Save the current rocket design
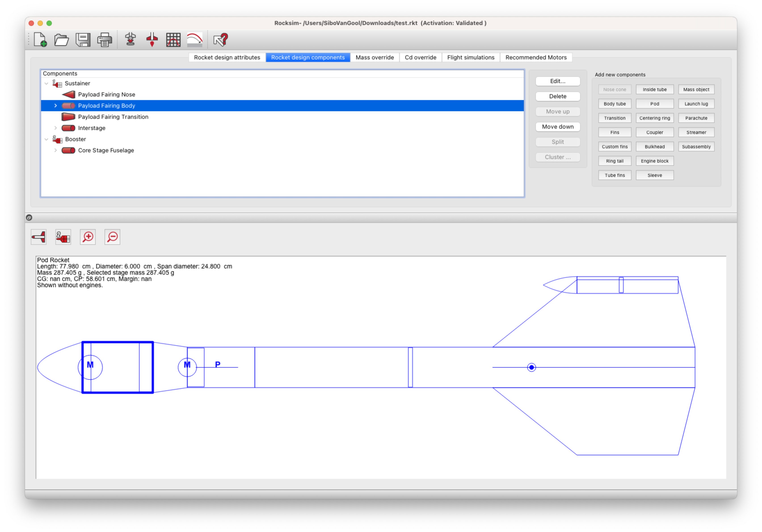Viewport: 762px width, 532px height. click(83, 40)
